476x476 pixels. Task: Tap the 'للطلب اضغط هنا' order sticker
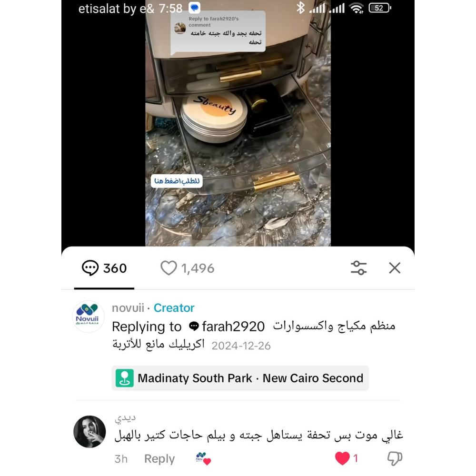[x=177, y=181]
